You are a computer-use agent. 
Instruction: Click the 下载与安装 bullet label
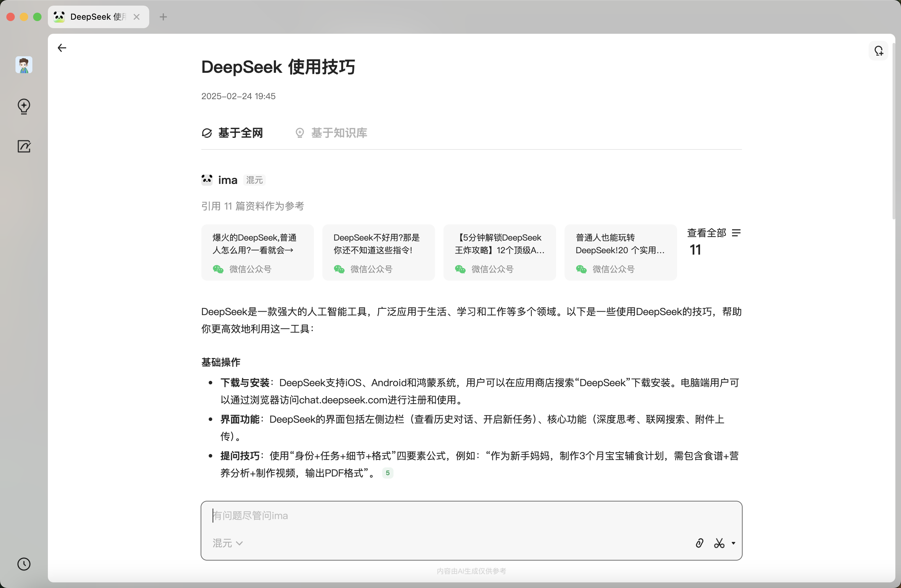[x=245, y=383]
